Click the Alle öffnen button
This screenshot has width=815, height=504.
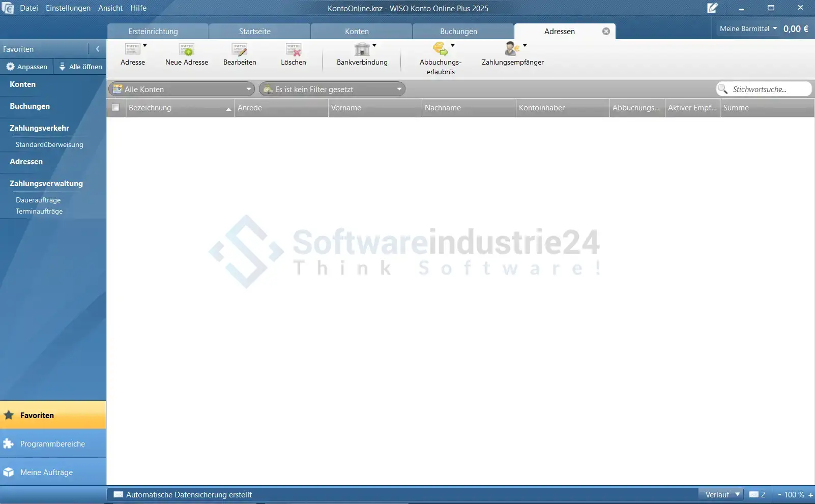tap(80, 67)
